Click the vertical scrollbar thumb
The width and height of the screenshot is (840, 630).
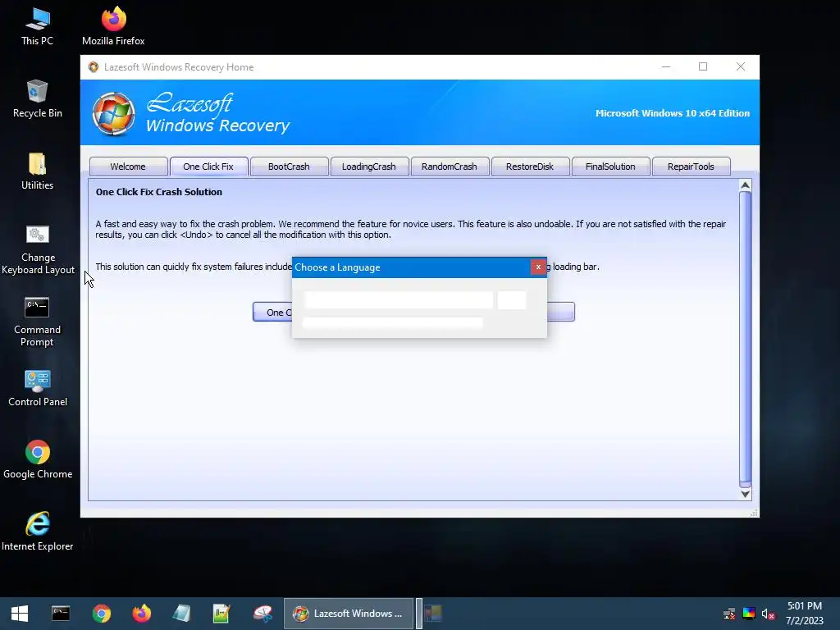pos(745,337)
